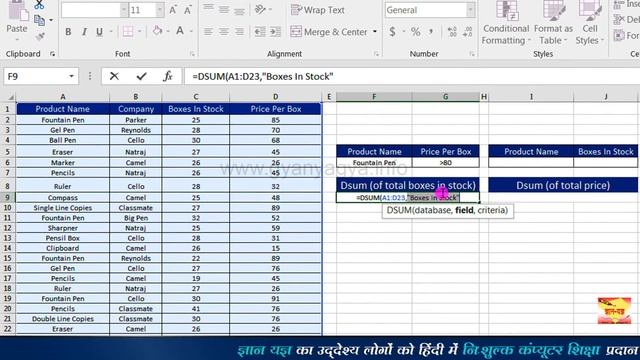
Task: Click the Increase Decimal icon
Action: 452,31
